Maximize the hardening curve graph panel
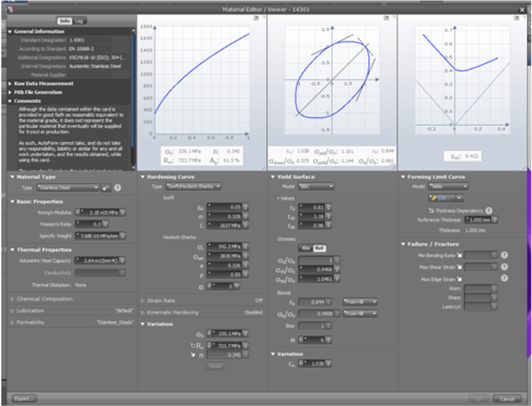Screen dimensions: 532x406 coord(256,18)
